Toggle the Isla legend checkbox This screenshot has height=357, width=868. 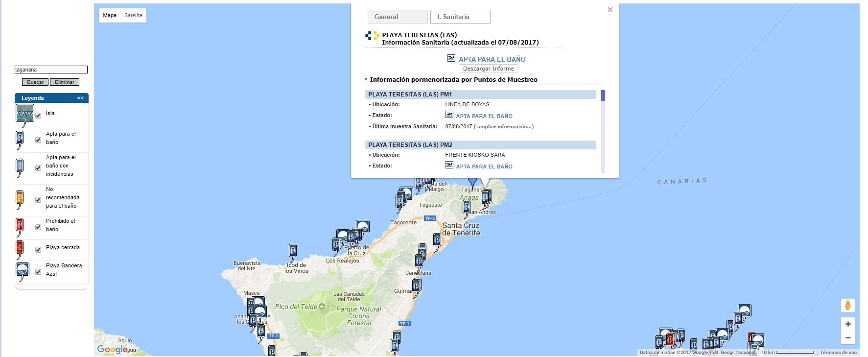click(x=38, y=116)
